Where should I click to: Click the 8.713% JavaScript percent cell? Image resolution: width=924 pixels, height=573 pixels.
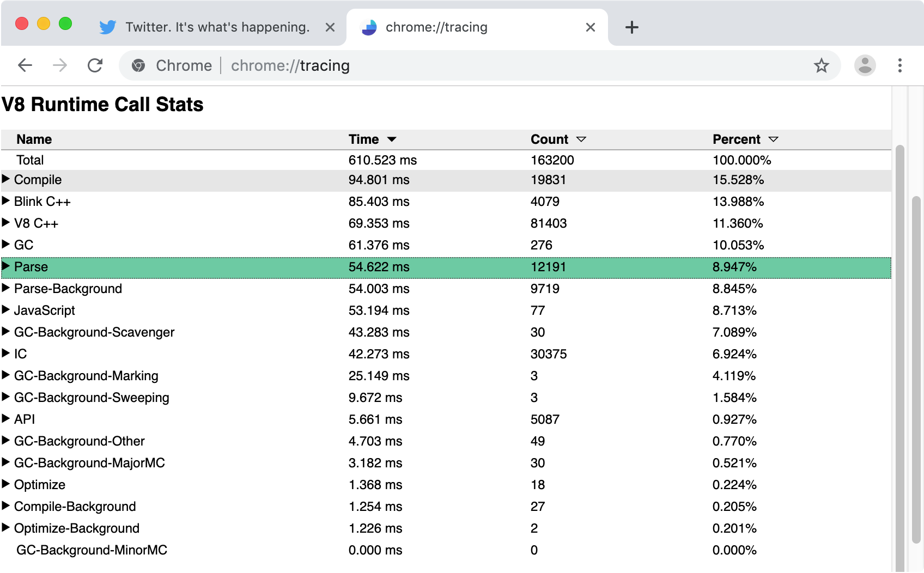coord(734,310)
